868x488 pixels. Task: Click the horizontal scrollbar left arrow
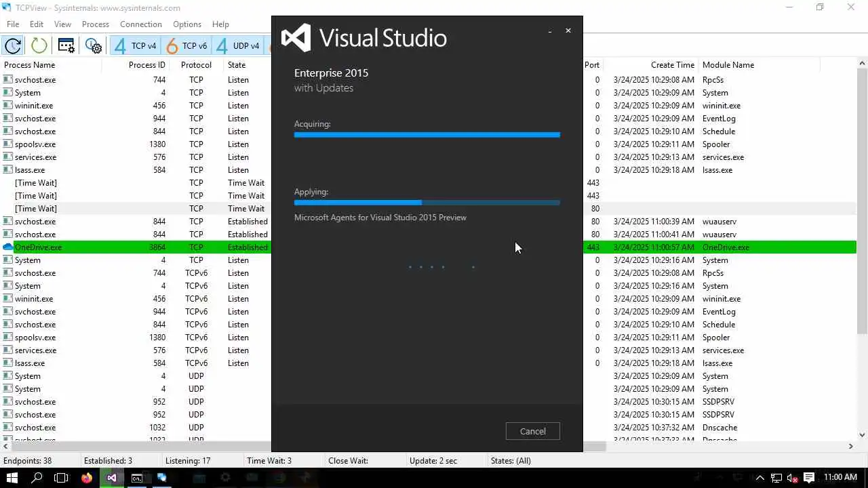(x=5, y=446)
